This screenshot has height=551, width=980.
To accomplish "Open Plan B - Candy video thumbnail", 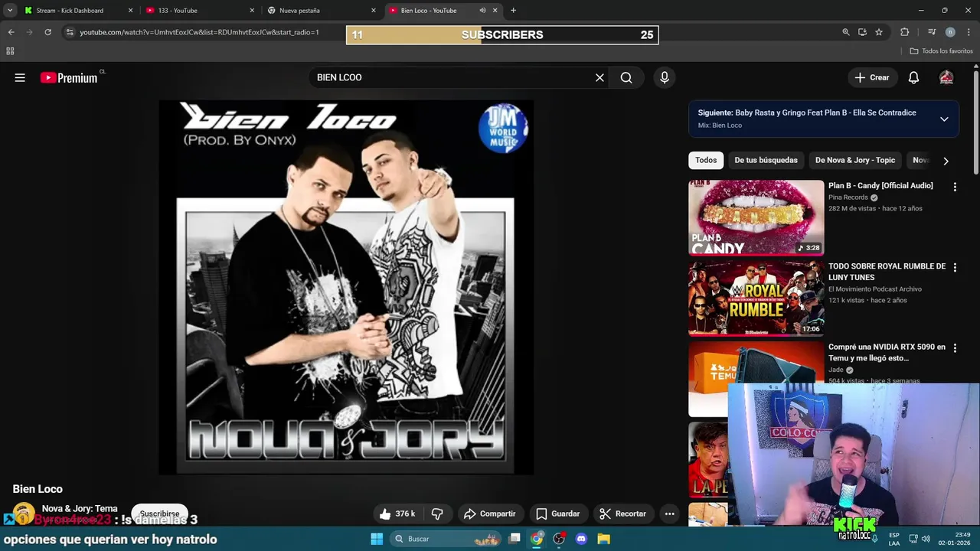I will (756, 217).
